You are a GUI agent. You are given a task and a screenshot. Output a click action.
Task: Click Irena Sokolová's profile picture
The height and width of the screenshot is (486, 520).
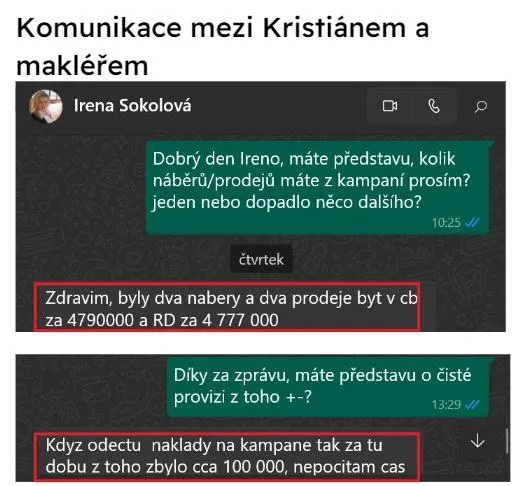(45, 106)
